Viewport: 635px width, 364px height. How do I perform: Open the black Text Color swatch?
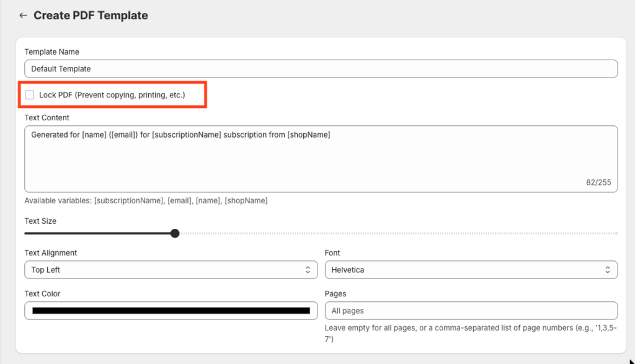(x=171, y=311)
